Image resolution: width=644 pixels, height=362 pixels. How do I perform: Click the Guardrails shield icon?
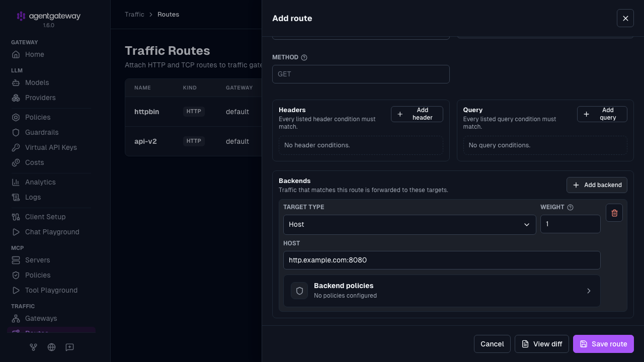click(16, 132)
